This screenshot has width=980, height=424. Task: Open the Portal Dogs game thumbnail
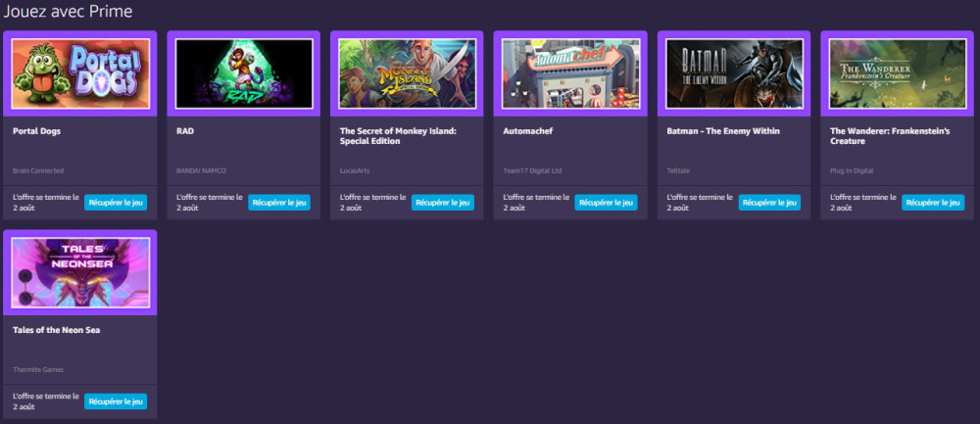[x=80, y=73]
